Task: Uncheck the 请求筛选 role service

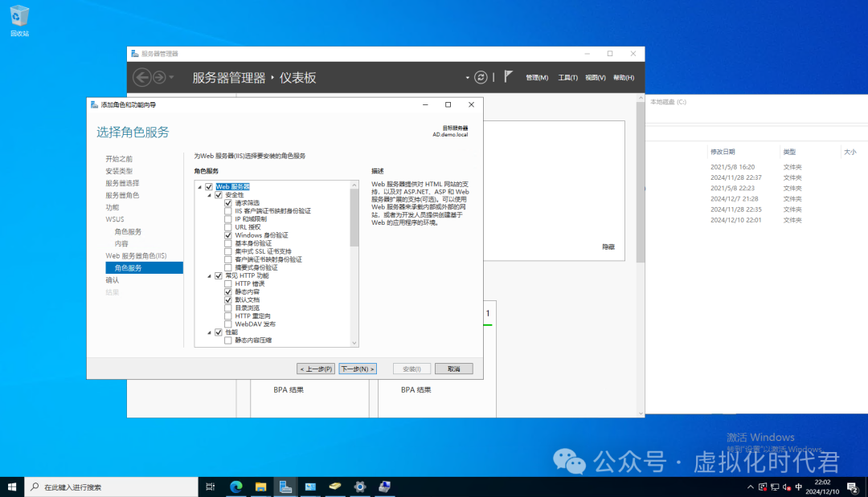Action: (228, 203)
